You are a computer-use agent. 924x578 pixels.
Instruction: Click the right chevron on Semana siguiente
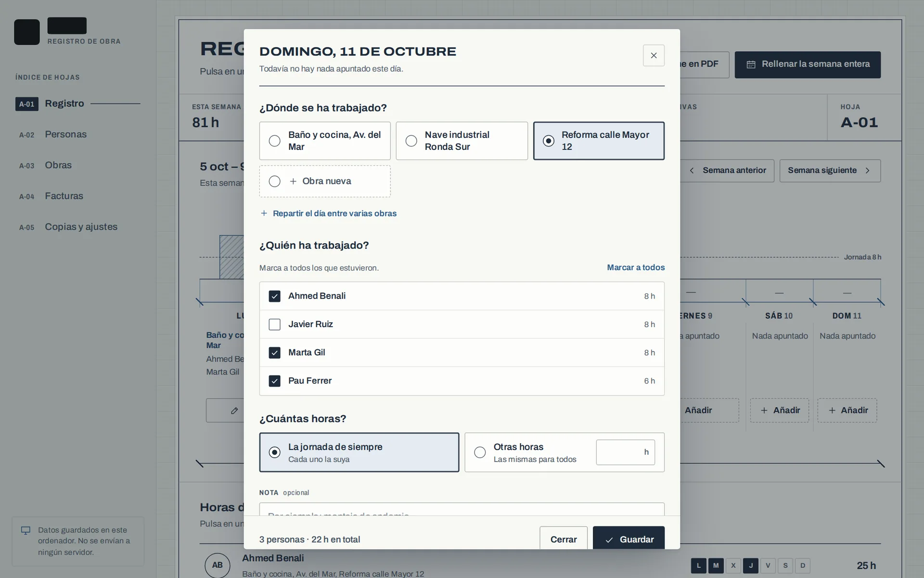[867, 171]
